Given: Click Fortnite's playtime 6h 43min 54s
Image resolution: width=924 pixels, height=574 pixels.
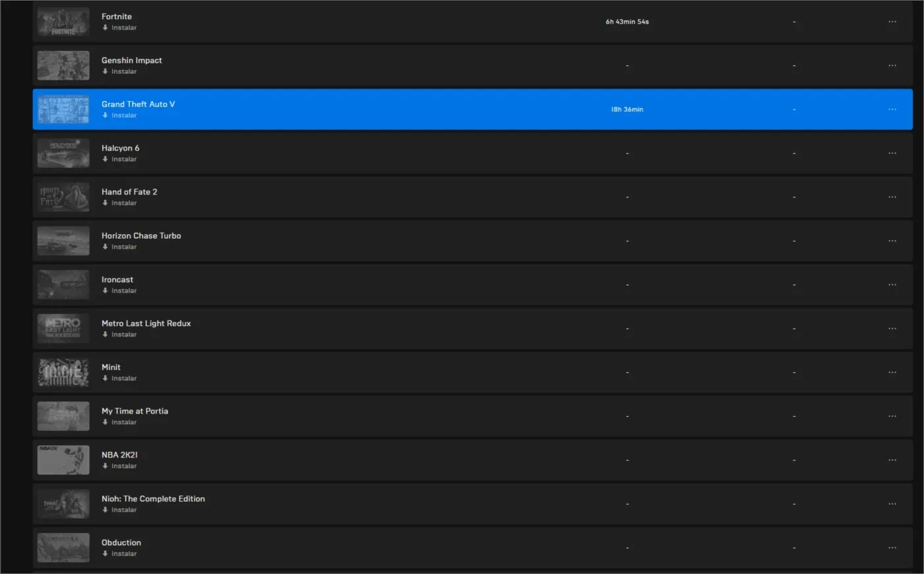Looking at the screenshot, I should pyautogui.click(x=627, y=22).
